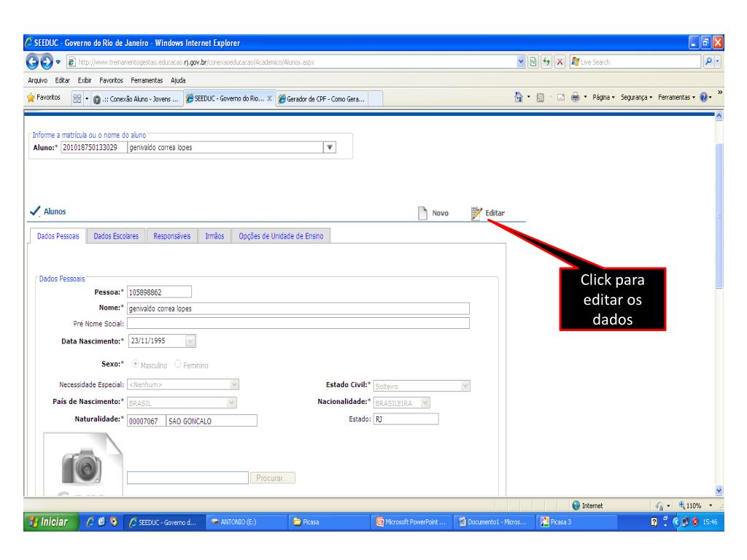Open the Página command bar dropdown

pos(603,97)
